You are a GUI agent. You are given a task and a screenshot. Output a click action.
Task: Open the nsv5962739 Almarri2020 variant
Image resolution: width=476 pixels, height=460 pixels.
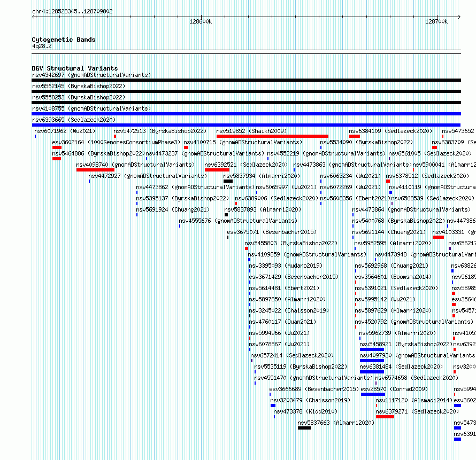(x=397, y=333)
